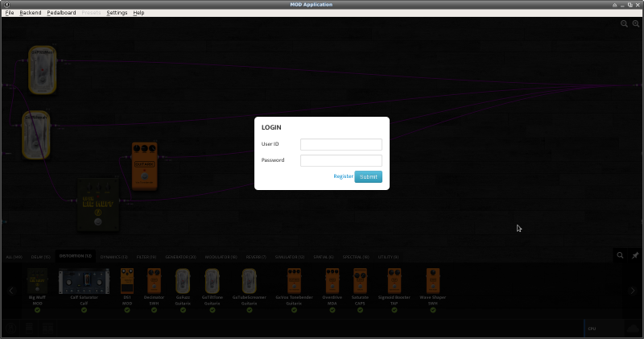This screenshot has height=339, width=644.
Task: Open the Pedalboard menu
Action: click(61, 13)
